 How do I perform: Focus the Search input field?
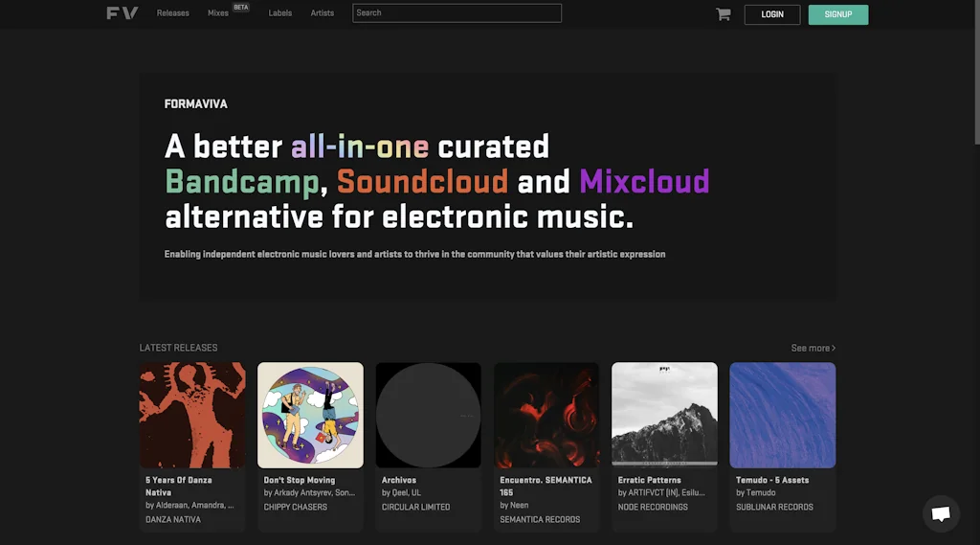click(457, 13)
